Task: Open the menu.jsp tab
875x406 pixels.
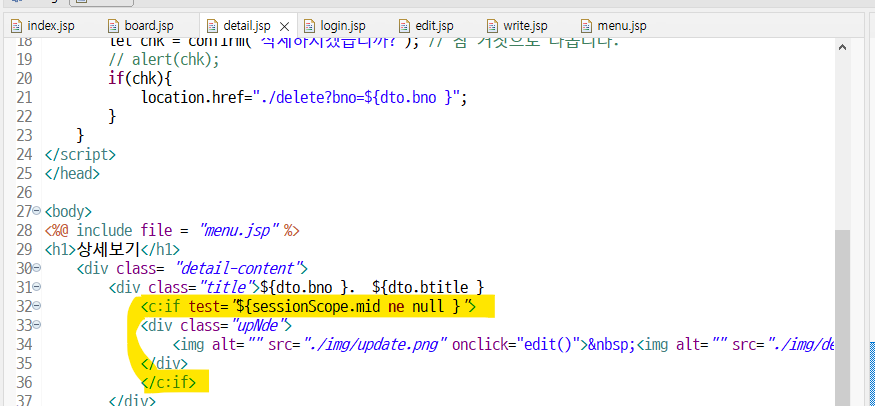Action: point(614,26)
